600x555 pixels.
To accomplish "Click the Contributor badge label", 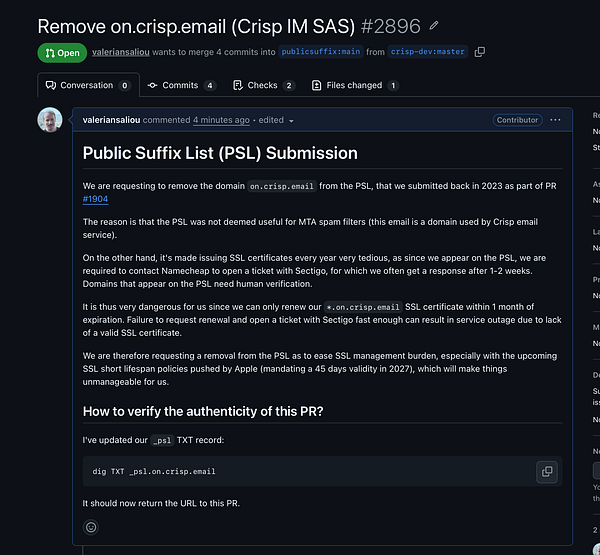I will [x=517, y=120].
